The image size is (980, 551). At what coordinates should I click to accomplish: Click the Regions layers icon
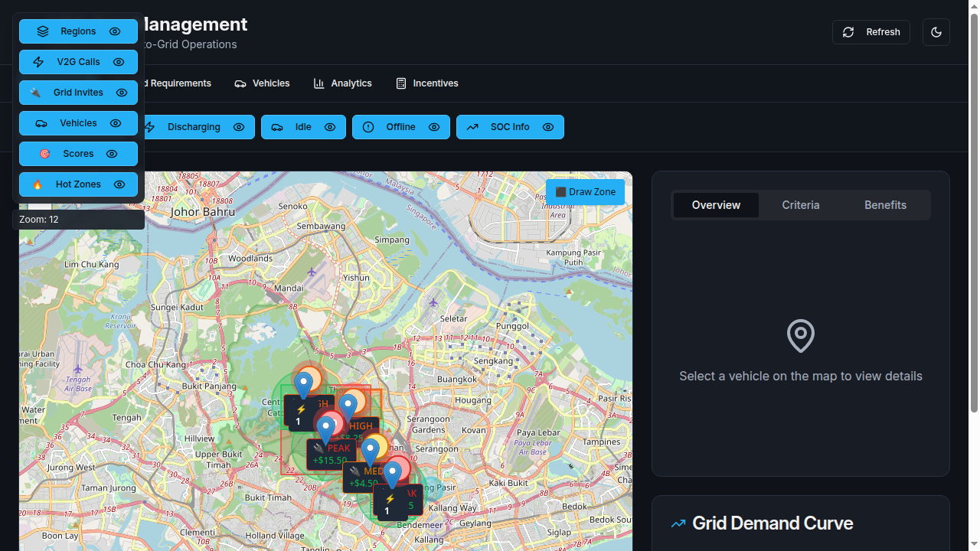[43, 31]
